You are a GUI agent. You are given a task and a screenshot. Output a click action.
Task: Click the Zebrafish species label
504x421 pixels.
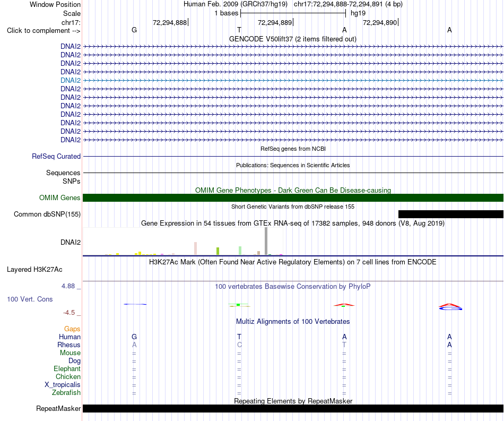click(66, 393)
